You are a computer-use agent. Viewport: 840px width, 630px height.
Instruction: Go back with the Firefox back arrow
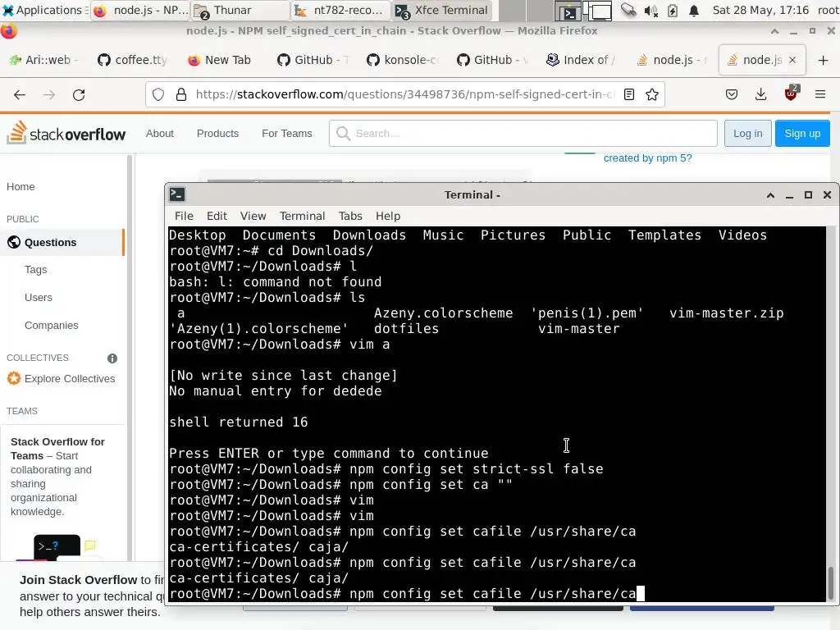[20, 95]
